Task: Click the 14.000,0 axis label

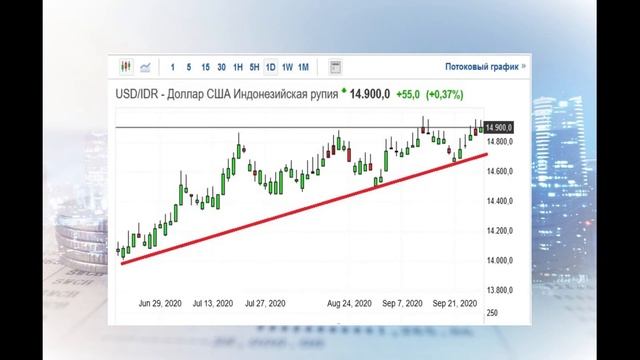Action: [x=500, y=260]
